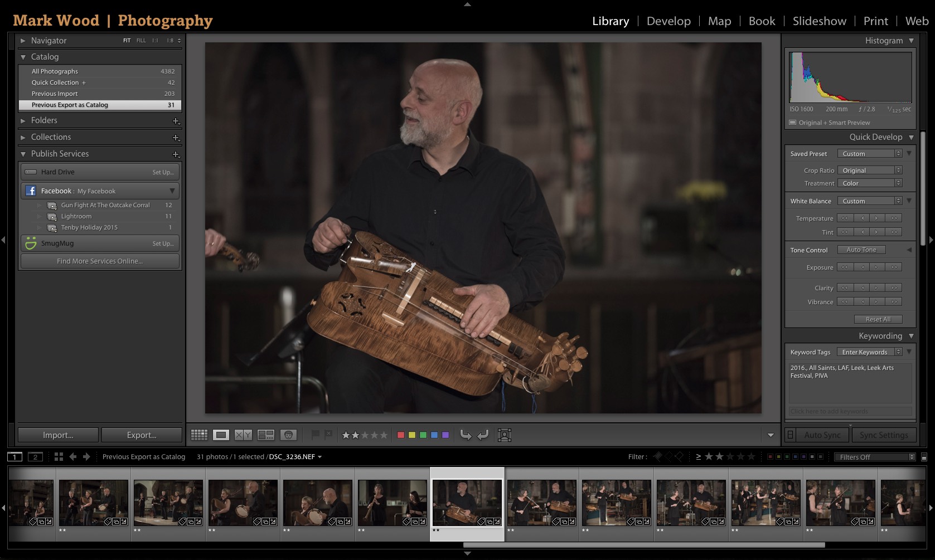Open filmstrip grid icon next to display 2
Screen dimensions: 935x560
coord(59,457)
